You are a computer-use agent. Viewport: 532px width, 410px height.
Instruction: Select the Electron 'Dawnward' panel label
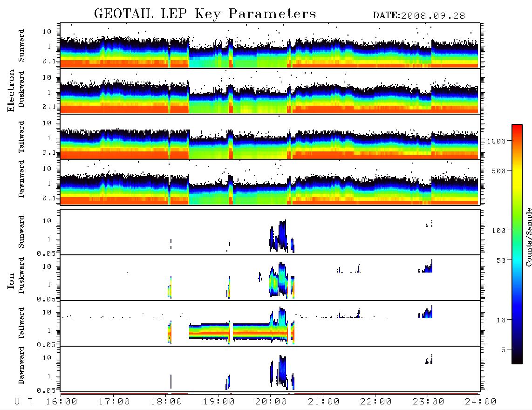(x=21, y=179)
